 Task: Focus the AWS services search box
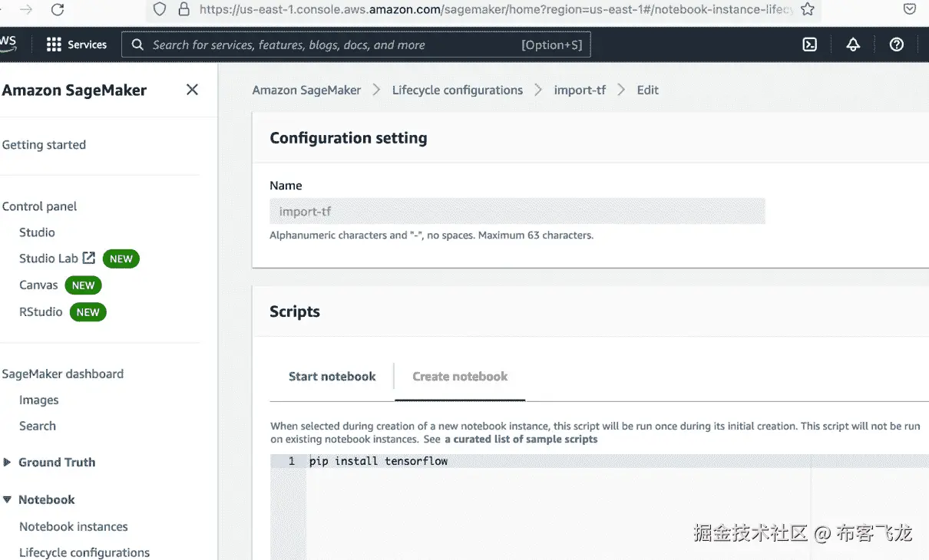coord(356,44)
